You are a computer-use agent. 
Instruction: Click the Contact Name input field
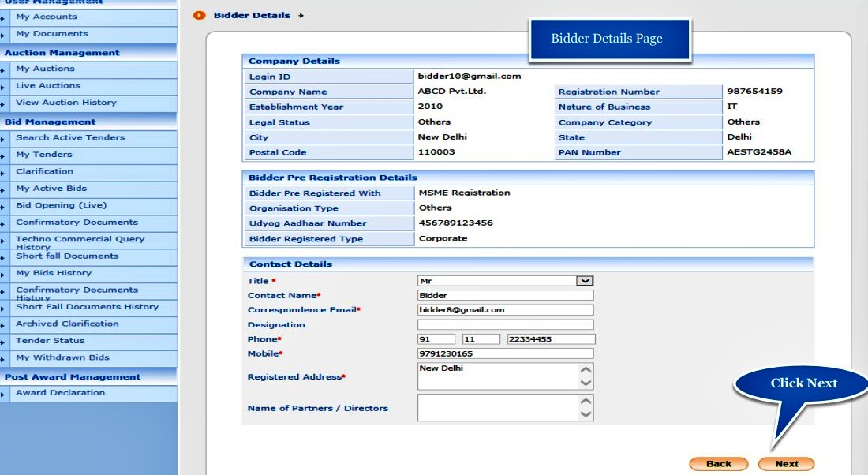(505, 296)
